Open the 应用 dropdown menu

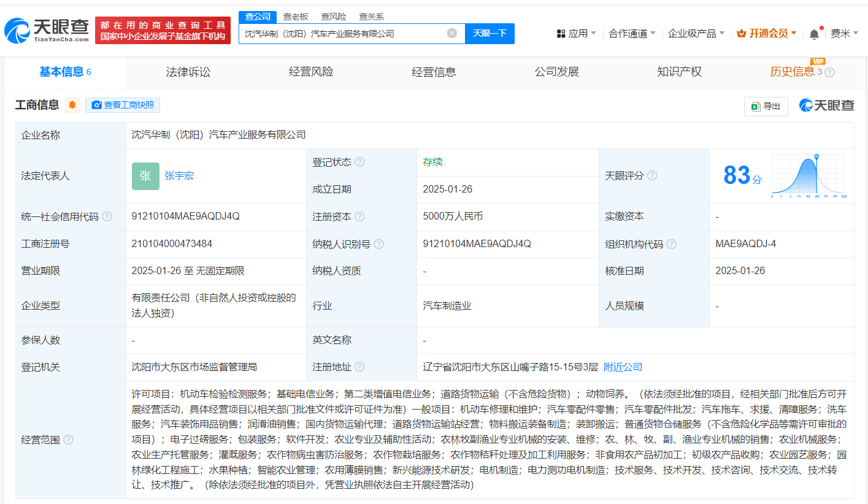point(577,34)
